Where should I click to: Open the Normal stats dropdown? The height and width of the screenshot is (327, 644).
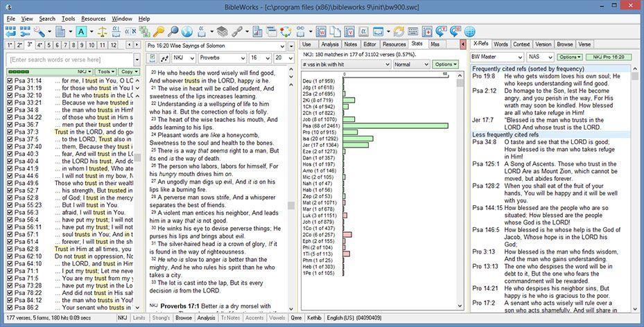(411, 64)
